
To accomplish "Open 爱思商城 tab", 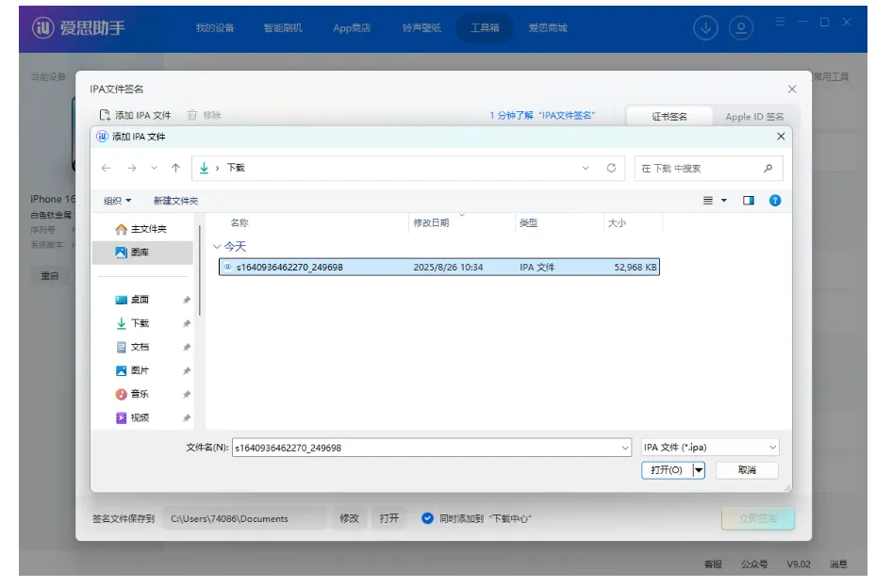I will (548, 28).
